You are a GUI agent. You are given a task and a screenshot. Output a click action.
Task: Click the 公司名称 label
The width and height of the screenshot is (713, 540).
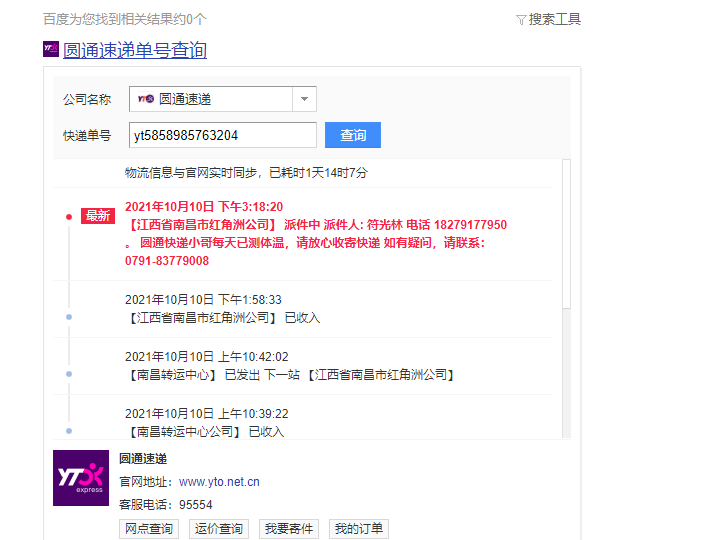coord(87,99)
